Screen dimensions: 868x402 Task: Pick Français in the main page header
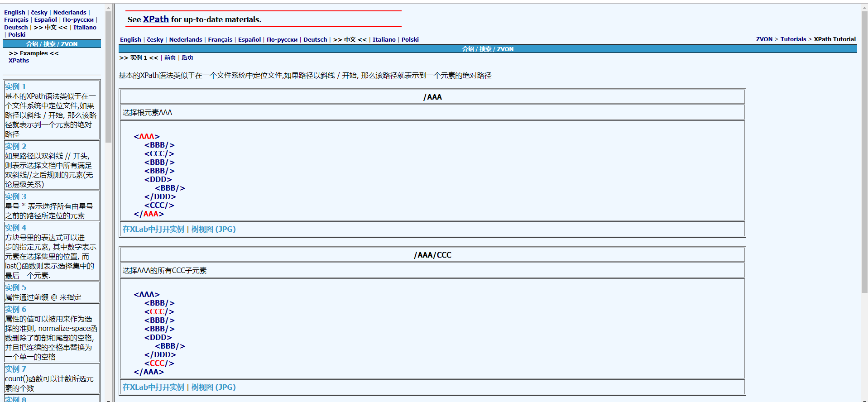[220, 39]
